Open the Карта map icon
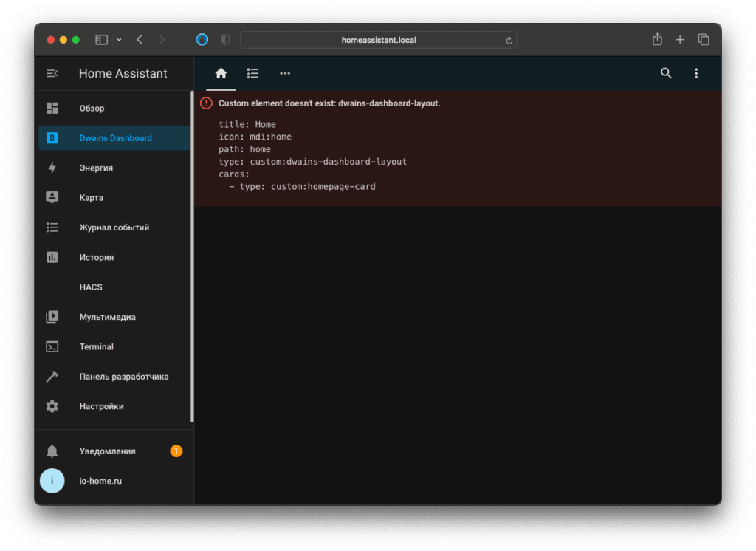Viewport: 756px width, 551px height. click(52, 197)
